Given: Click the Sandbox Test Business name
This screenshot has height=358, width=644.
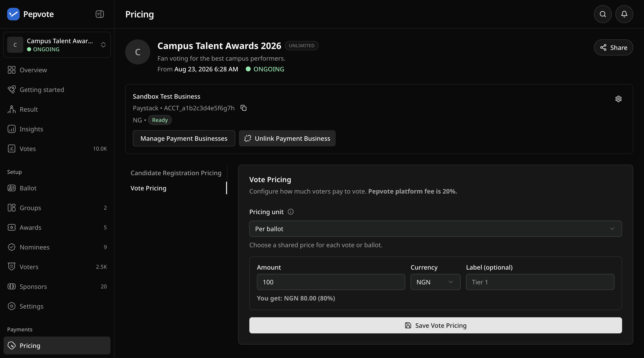Looking at the screenshot, I should coord(166,96).
